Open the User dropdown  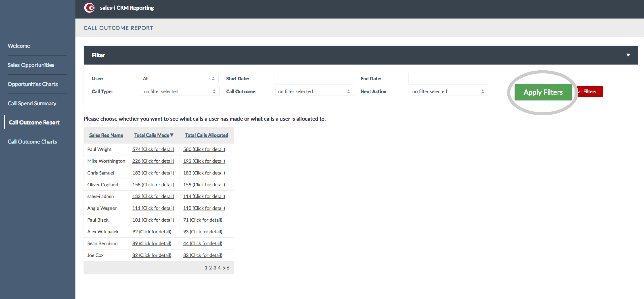click(179, 79)
